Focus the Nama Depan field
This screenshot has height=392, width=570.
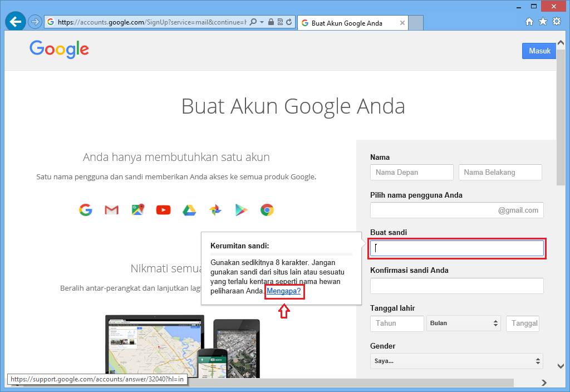412,173
